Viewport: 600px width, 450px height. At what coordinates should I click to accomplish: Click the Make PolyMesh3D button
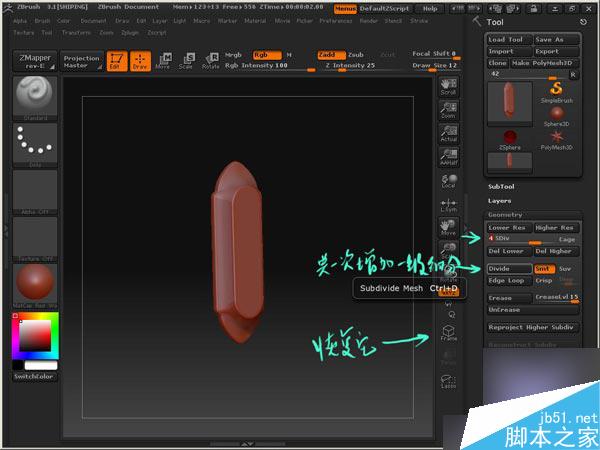tap(545, 63)
